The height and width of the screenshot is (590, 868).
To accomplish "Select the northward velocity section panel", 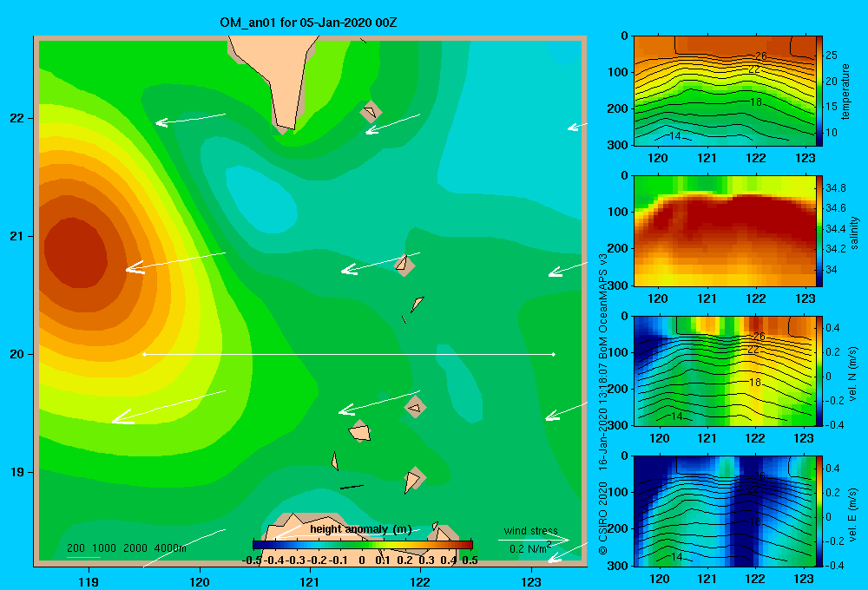I will [725, 370].
